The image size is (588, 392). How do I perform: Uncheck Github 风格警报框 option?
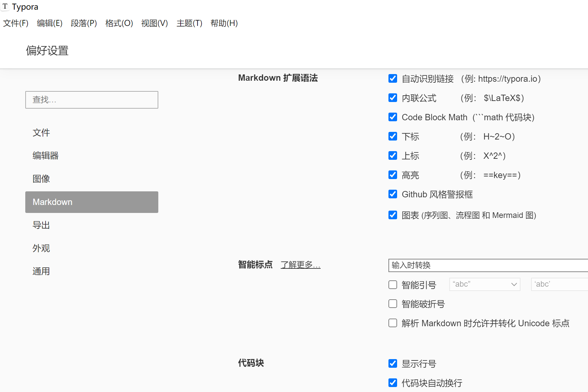pyautogui.click(x=393, y=194)
